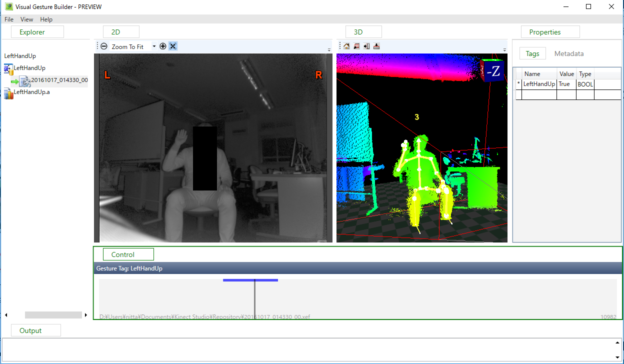Select the 20161017_014330_00 clip in Explorer
624x364 pixels.
[x=59, y=80]
